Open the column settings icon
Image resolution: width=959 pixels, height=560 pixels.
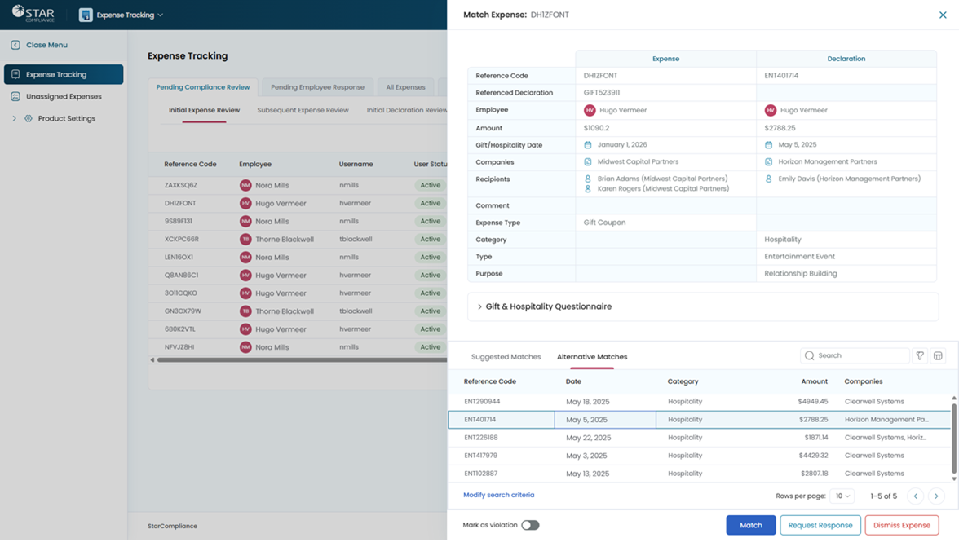(938, 356)
